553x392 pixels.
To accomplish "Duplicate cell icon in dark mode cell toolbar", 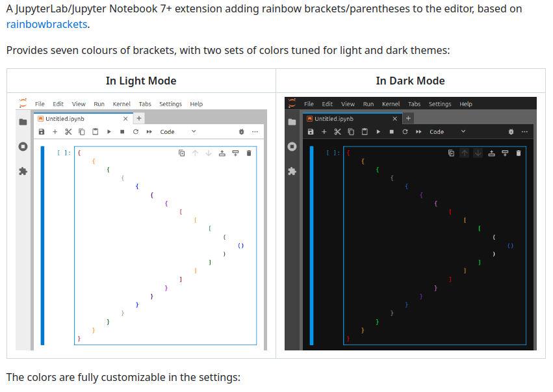I will 451,153.
